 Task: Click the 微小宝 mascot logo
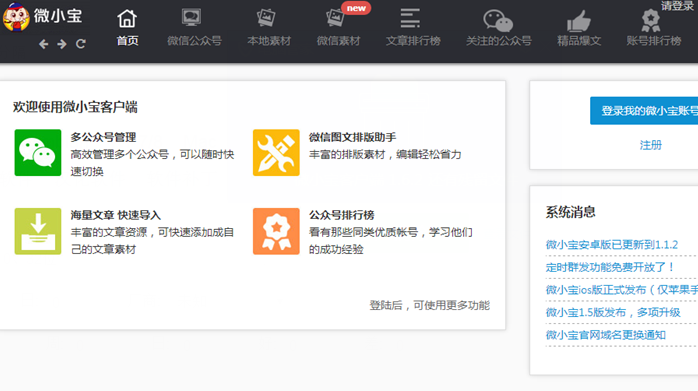pos(16,17)
